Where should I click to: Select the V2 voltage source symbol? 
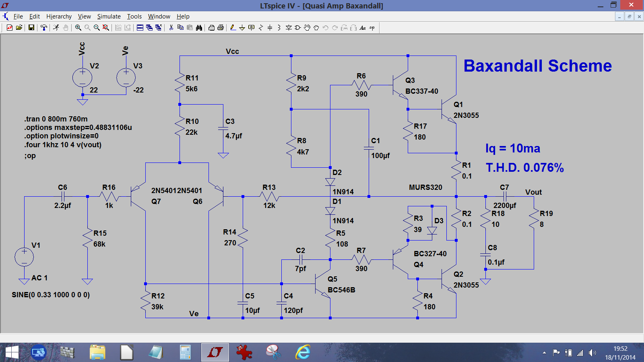coord(83,77)
